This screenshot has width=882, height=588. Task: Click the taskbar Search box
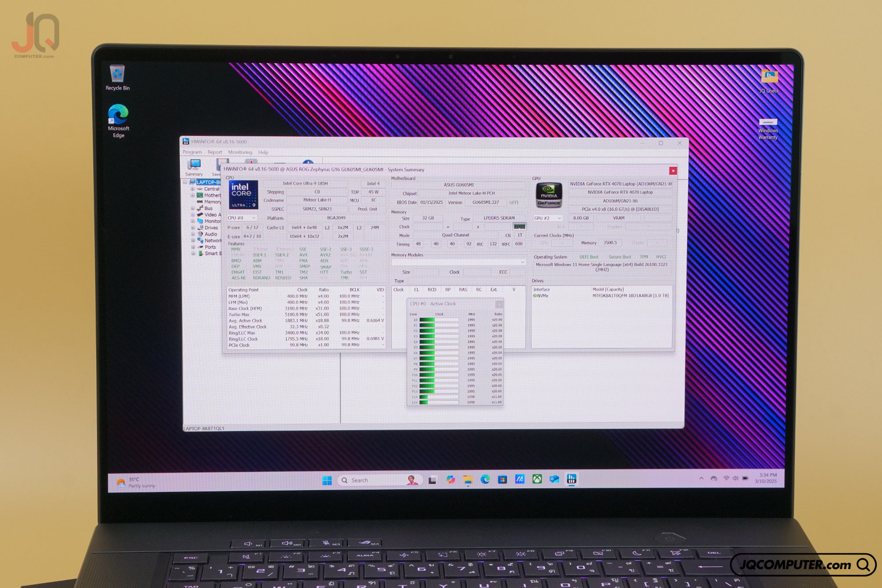click(x=380, y=480)
